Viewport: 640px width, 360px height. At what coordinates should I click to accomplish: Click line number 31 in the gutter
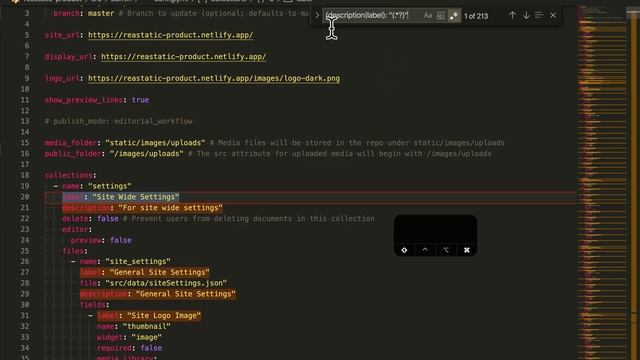pyautogui.click(x=25, y=316)
